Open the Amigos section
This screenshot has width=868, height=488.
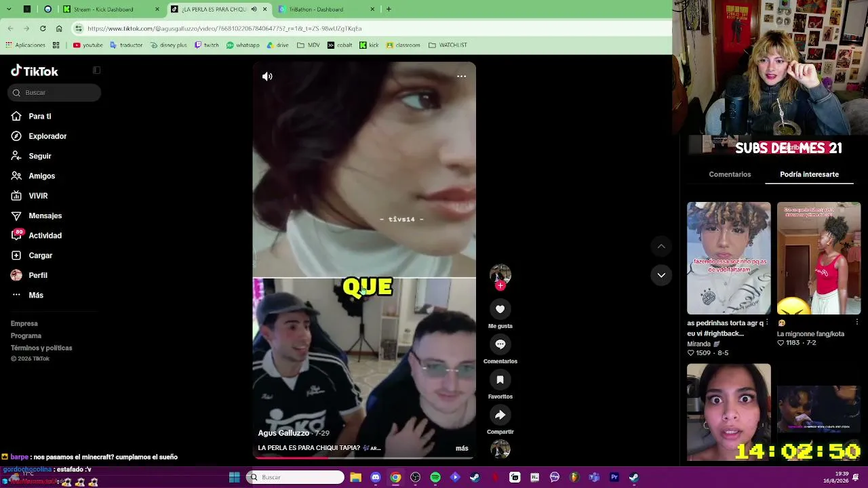33,176
